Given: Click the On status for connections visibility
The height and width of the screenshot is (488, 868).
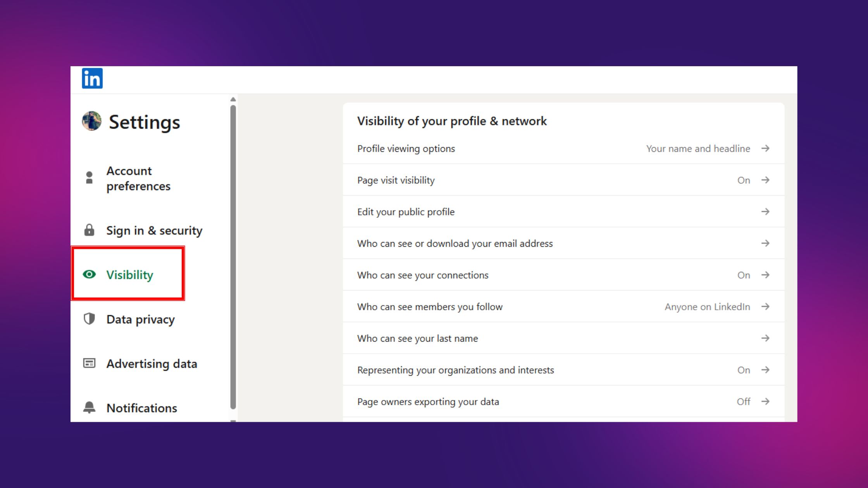Looking at the screenshot, I should click(x=743, y=275).
